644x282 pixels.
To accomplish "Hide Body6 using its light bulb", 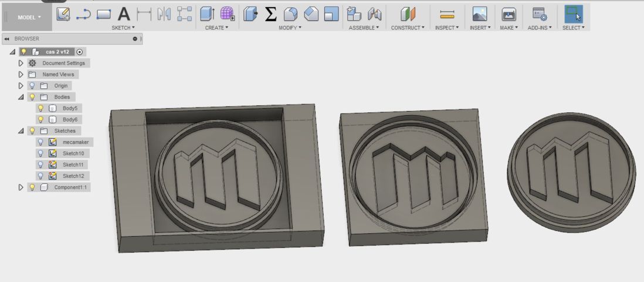I will coord(40,119).
